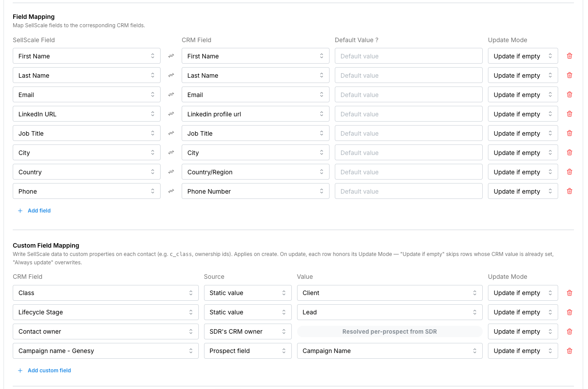Focus Default value input in First Name row
Screen dimensions: 588x389
click(x=409, y=56)
